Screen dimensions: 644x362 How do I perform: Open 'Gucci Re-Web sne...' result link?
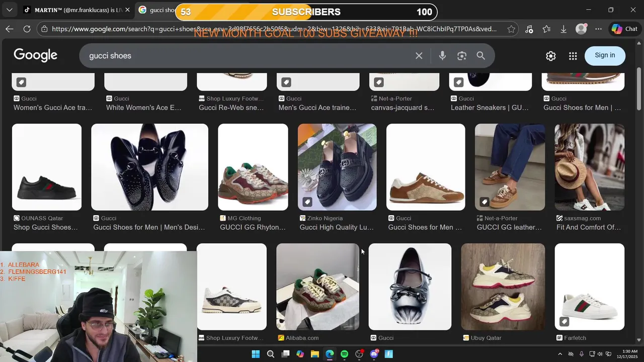point(231,108)
